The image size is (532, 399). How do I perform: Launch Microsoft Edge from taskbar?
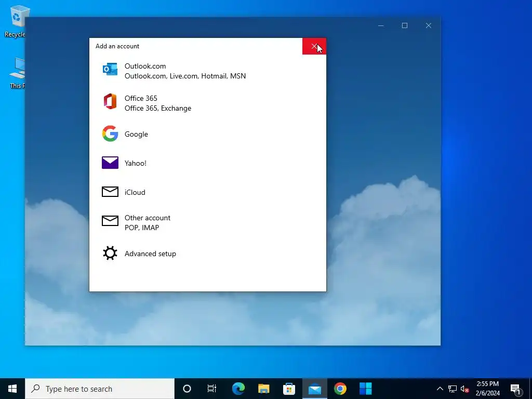pyautogui.click(x=238, y=389)
